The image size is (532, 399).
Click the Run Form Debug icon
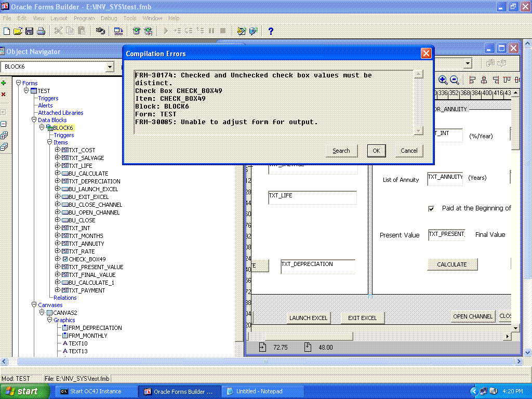click(x=148, y=31)
